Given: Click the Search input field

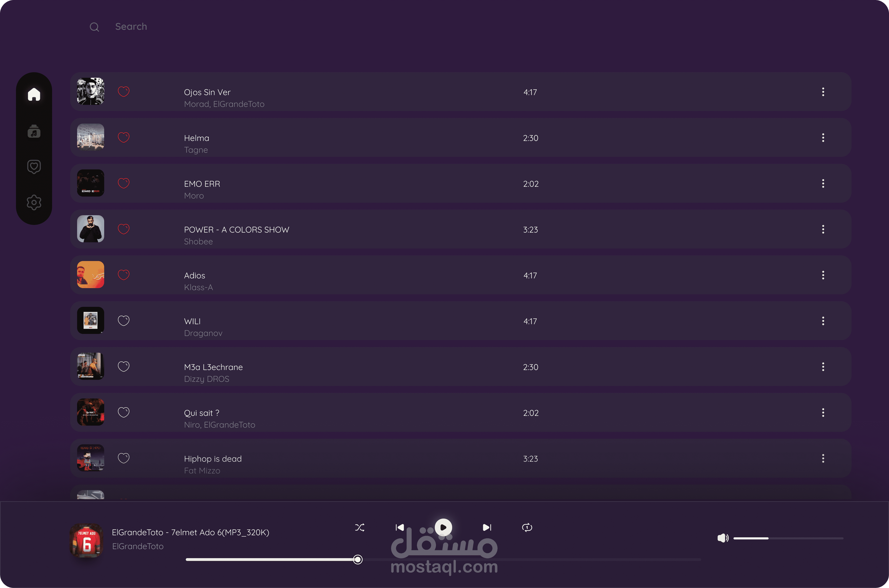Looking at the screenshot, I should coord(131,27).
